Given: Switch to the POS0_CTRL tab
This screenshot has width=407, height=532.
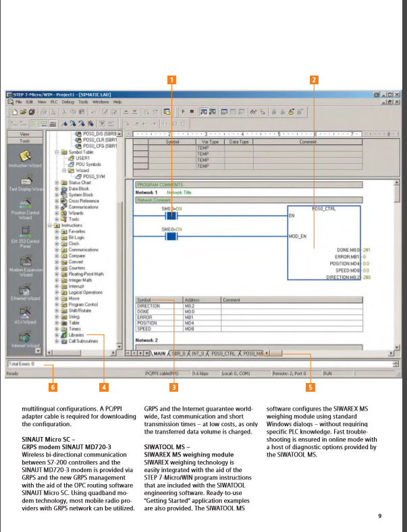Looking at the screenshot, I should pyautogui.click(x=223, y=353).
